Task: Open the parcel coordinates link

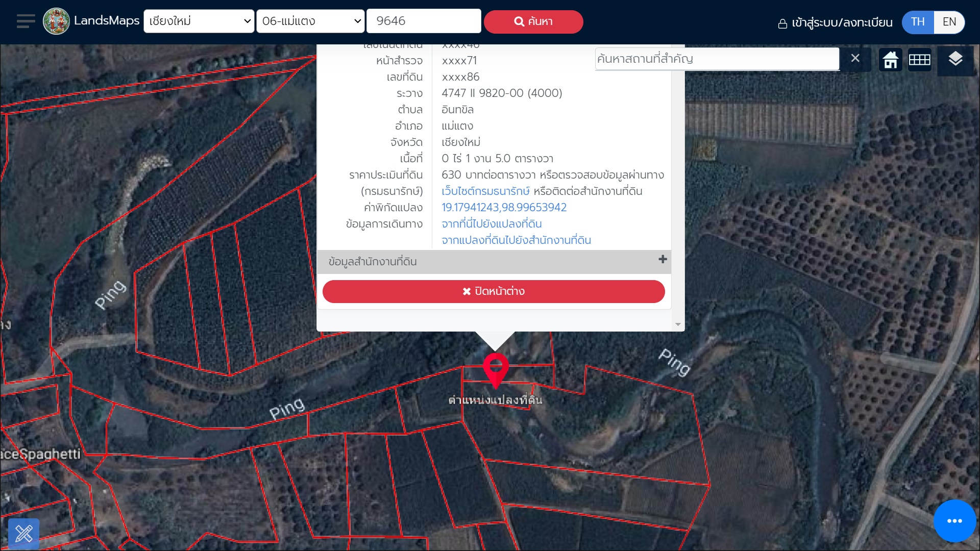Action: (x=504, y=208)
